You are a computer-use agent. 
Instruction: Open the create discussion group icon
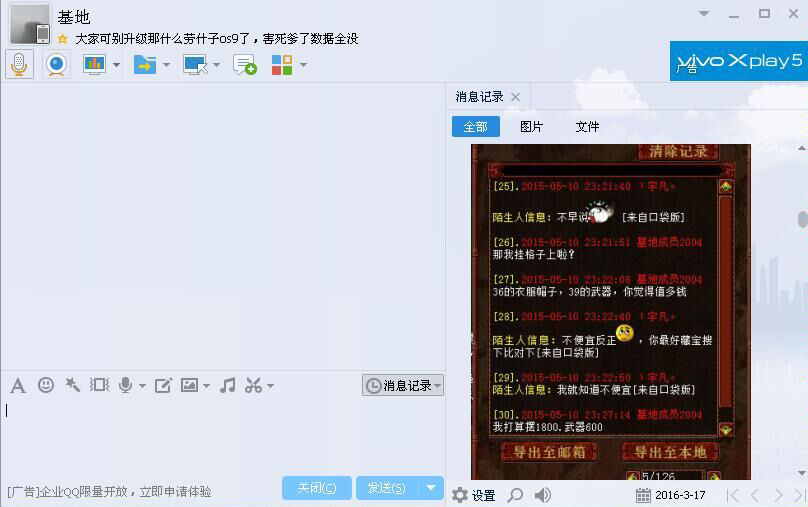point(244,65)
